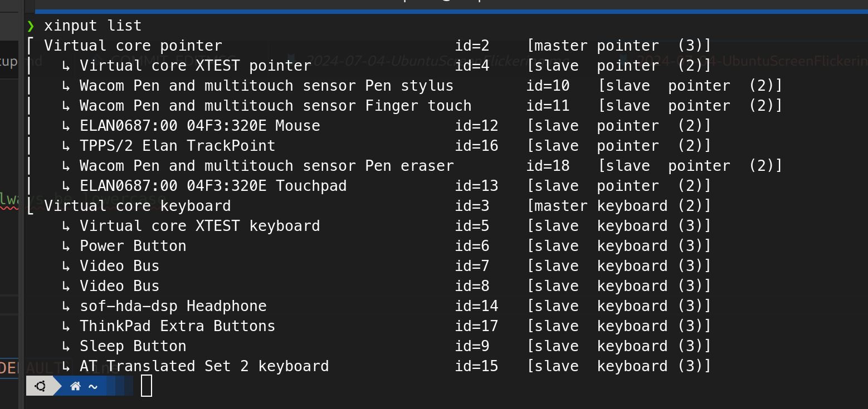Screen dimensions: 868x409
Task: Click the green prompt chevron before xinput
Action: [31, 26]
